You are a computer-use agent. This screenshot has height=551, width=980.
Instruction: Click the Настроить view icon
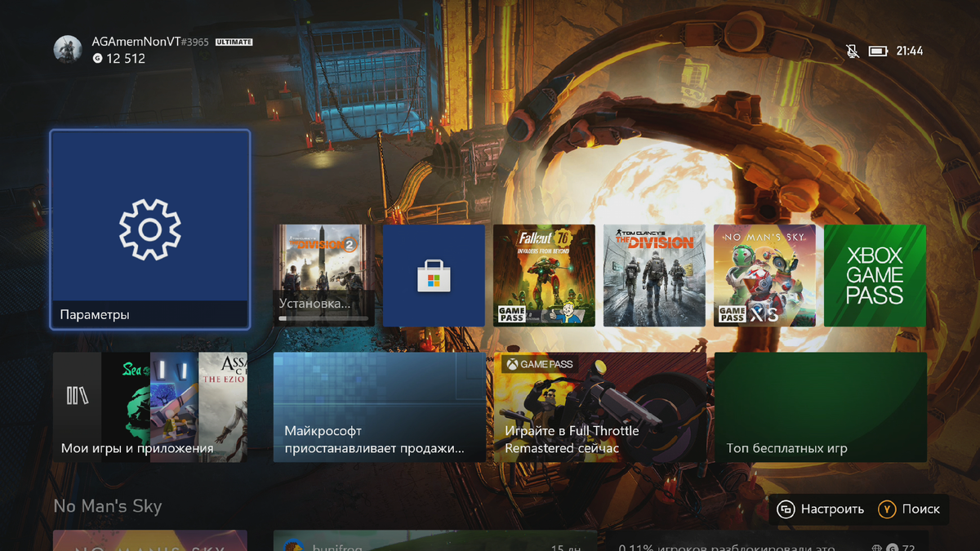786,509
